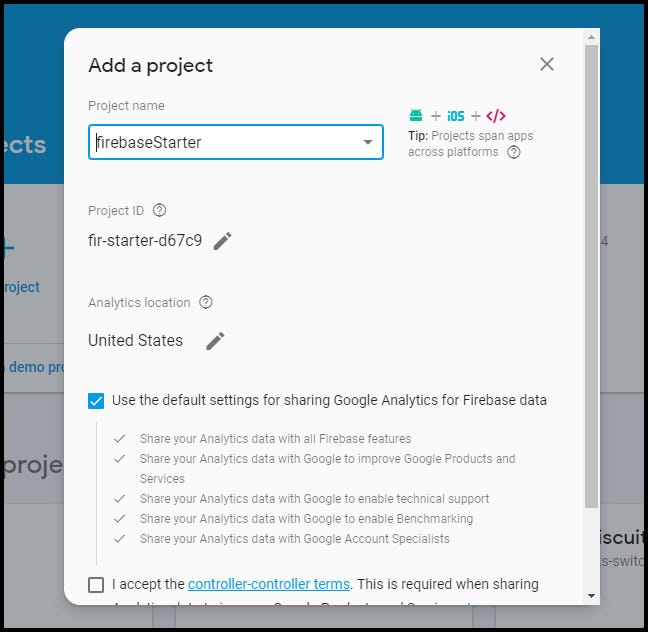Close the Add a project dialog
Viewport: 648px width, 632px height.
pos(547,64)
